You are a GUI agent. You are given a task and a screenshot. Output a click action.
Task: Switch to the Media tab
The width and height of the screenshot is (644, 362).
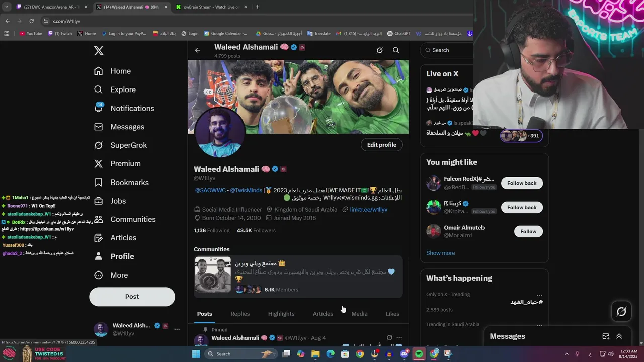tap(359, 314)
